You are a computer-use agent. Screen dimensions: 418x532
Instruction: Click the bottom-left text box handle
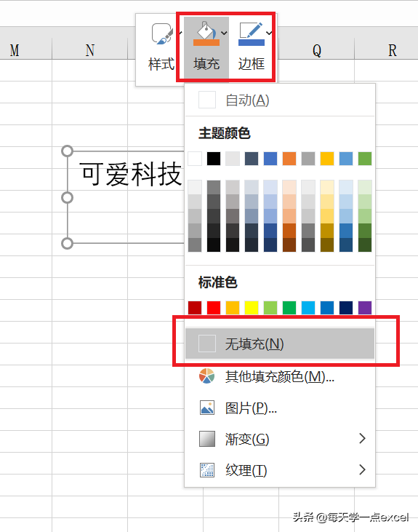point(67,243)
